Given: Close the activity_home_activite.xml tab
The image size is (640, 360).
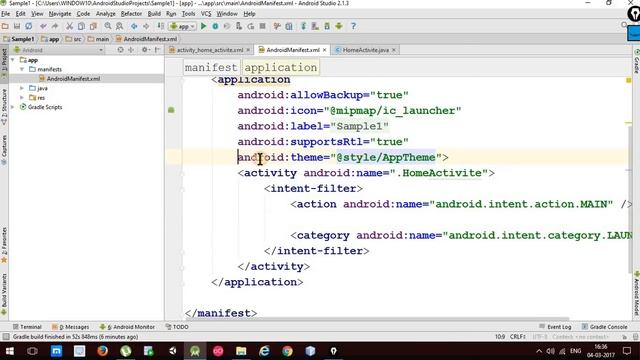Looking at the screenshot, I should (248, 50).
